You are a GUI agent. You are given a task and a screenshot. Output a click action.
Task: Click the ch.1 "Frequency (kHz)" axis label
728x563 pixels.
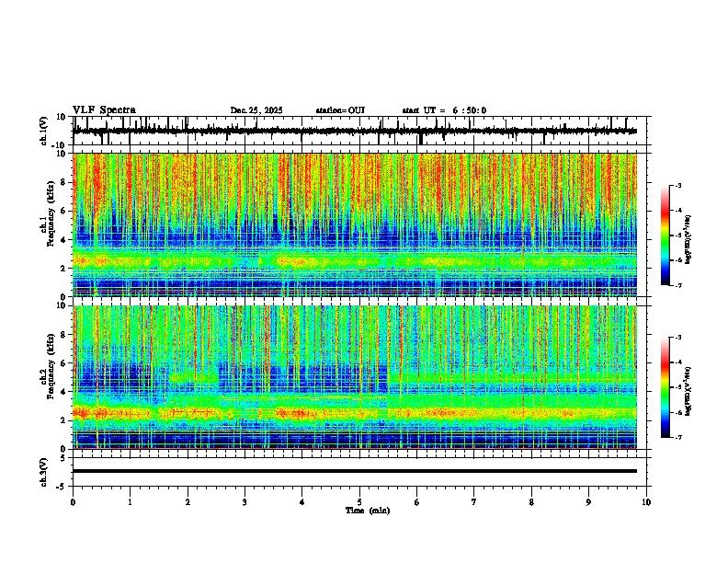coord(51,212)
